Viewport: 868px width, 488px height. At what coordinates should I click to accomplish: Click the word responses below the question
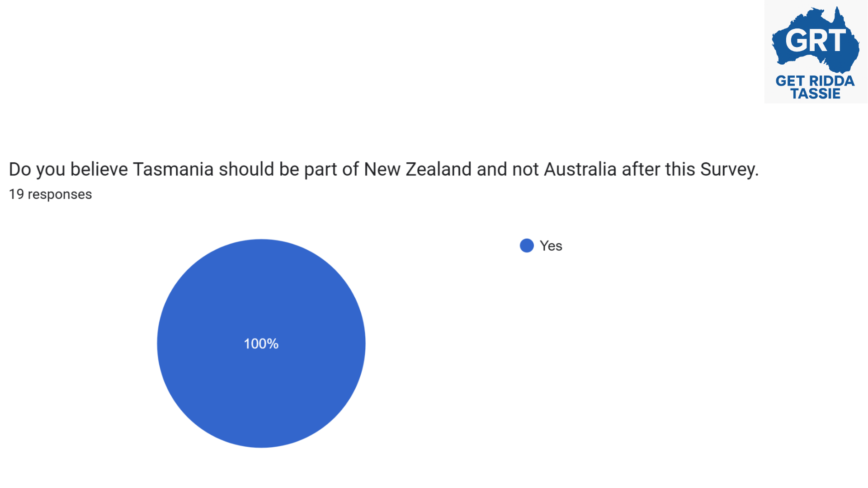[x=60, y=194]
